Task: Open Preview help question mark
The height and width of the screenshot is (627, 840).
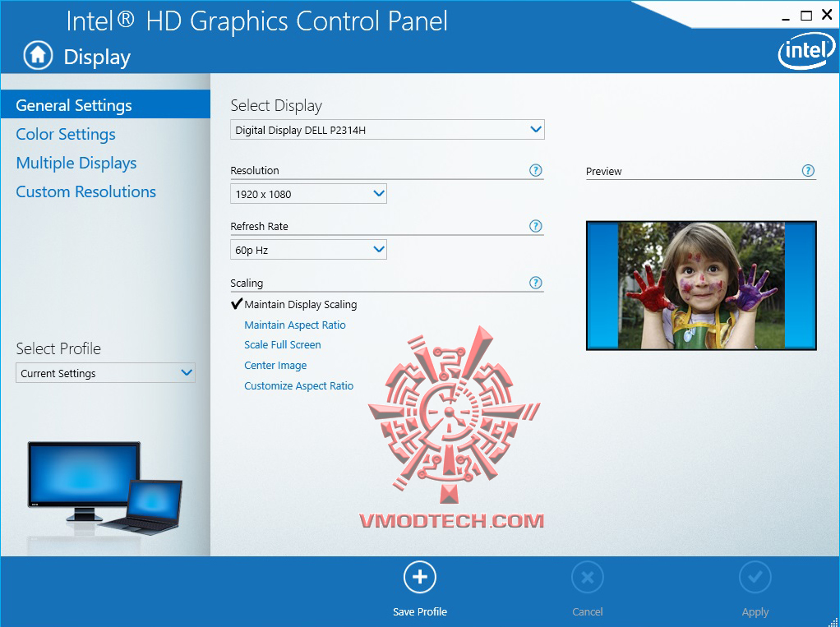Action: click(x=808, y=171)
